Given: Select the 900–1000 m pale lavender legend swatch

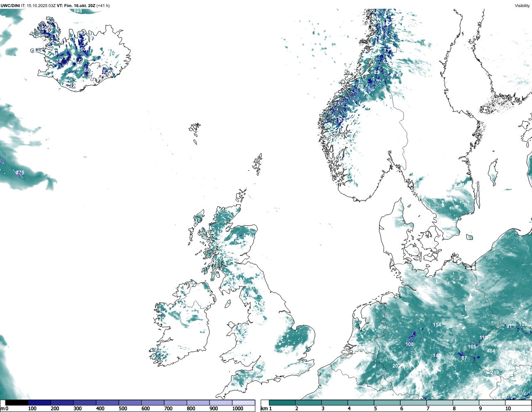Looking at the screenshot, I should [x=221, y=403].
